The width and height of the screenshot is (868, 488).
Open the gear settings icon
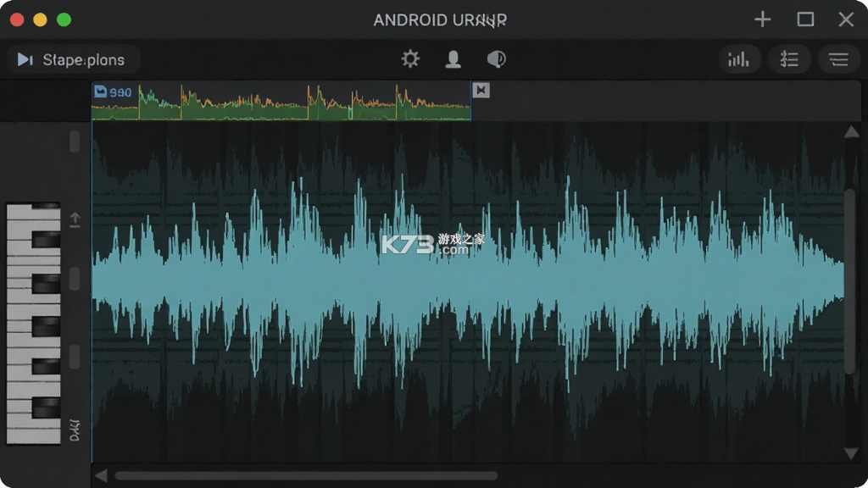pos(410,58)
